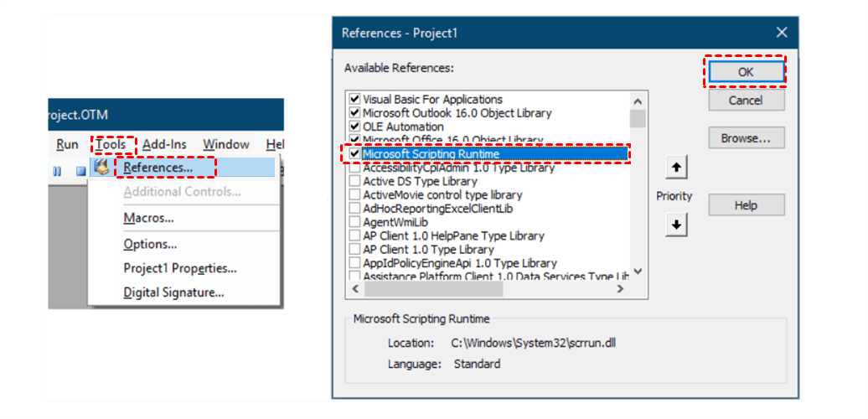Click the References book icon in menu
This screenshot has width=868, height=419.
(x=101, y=167)
